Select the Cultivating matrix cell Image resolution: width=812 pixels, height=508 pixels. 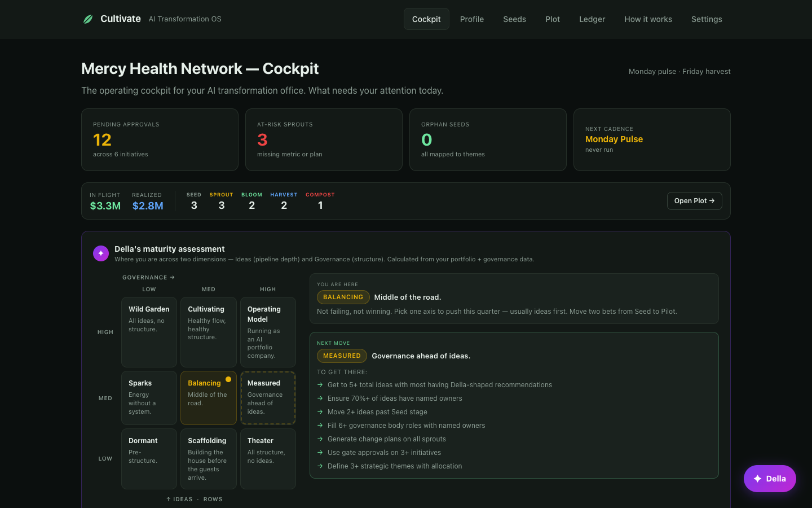209,332
